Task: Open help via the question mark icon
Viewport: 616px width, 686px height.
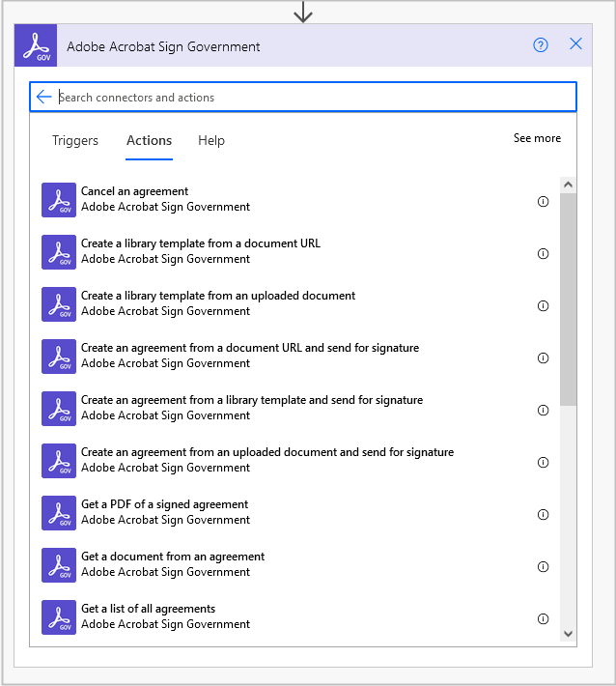Action: (x=541, y=44)
